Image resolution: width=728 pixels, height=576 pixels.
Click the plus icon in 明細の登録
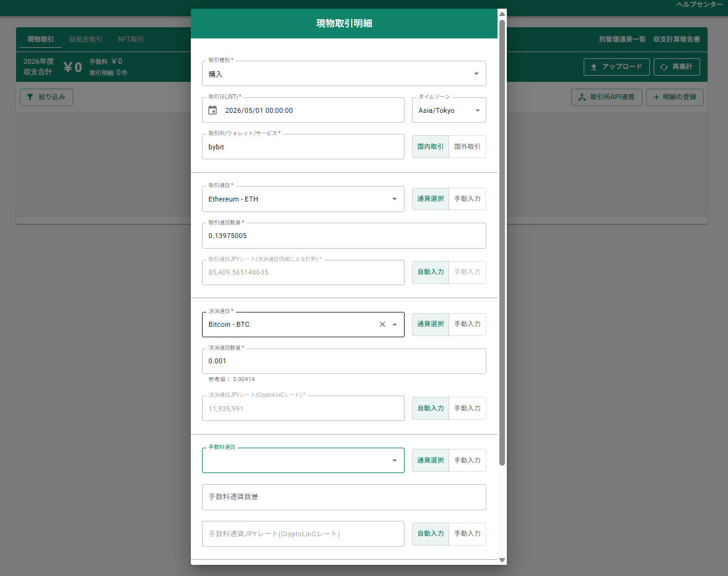coord(657,97)
